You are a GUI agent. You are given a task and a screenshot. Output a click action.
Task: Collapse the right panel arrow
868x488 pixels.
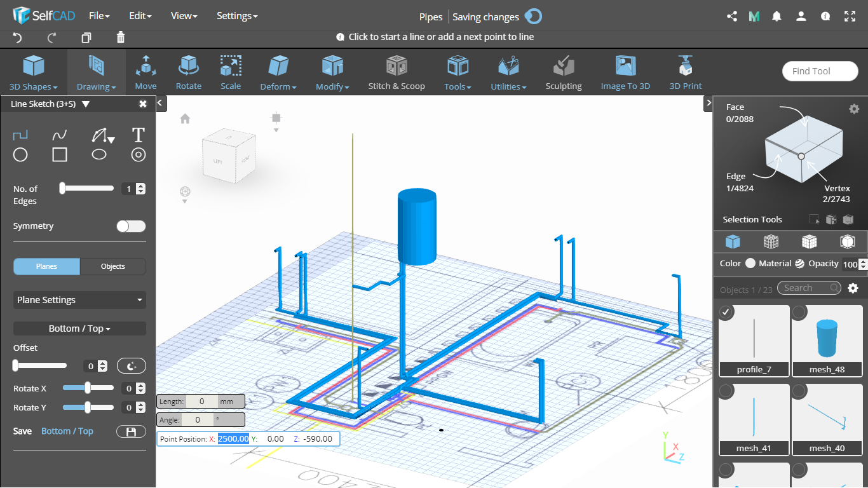click(708, 102)
